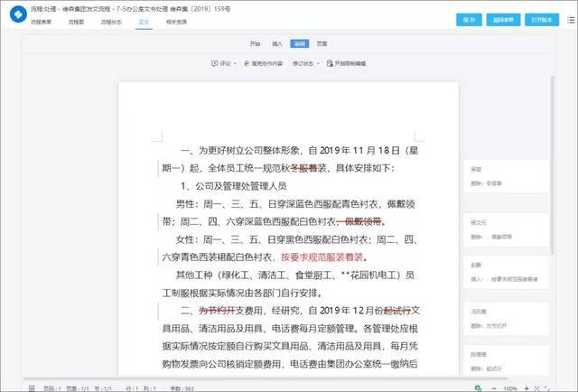Click the fit-to-page icon in status bar
This screenshot has width=578, height=392.
[x=536, y=388]
